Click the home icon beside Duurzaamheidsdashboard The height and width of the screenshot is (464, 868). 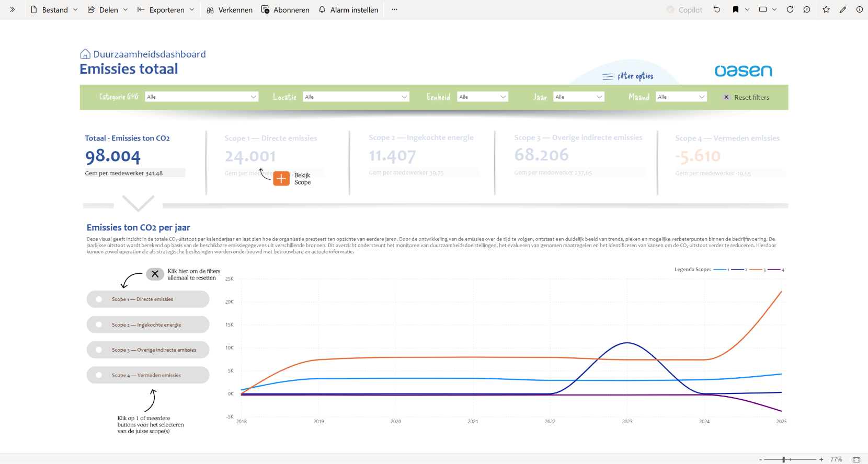pos(85,54)
